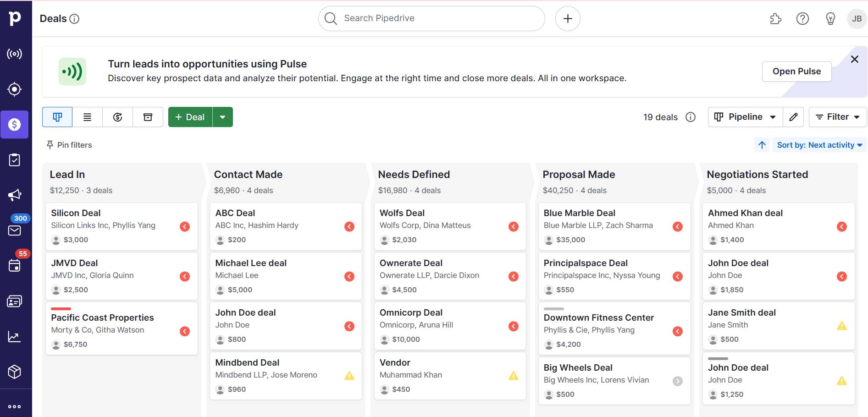Open the arrow dropdown beside the Deal button
The image size is (868, 417).
223,117
